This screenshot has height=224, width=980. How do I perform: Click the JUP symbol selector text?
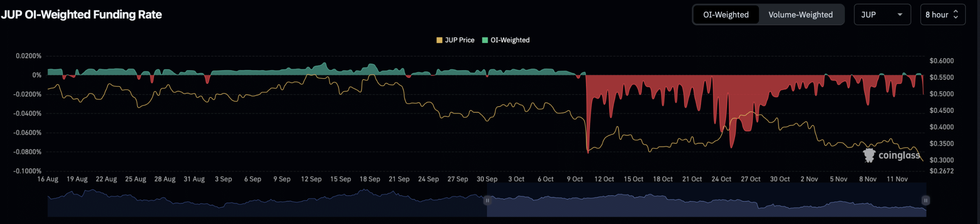(x=869, y=15)
